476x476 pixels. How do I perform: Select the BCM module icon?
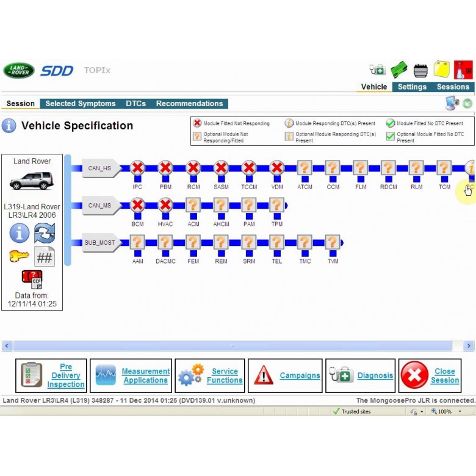click(x=137, y=205)
